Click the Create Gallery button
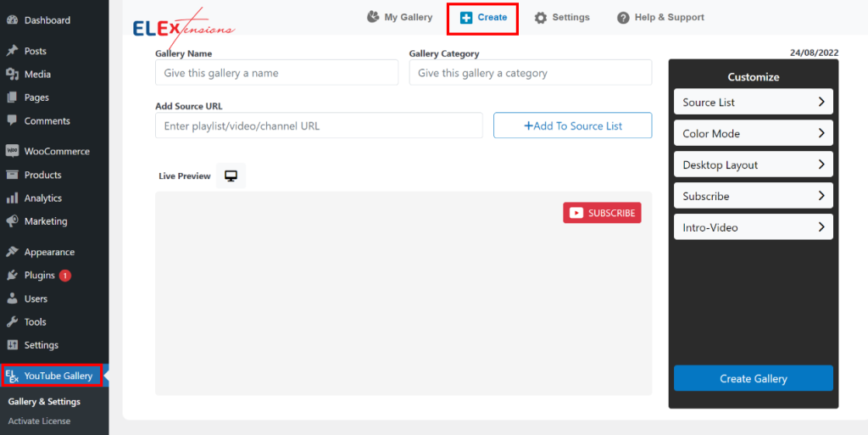The height and width of the screenshot is (435, 868). [754, 378]
